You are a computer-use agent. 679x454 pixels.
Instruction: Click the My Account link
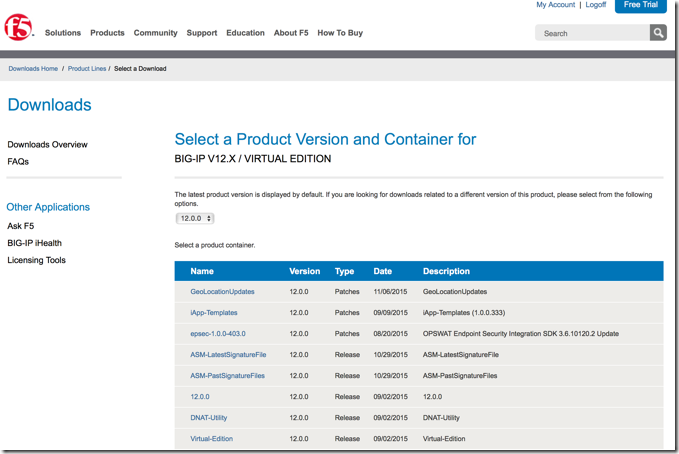point(555,5)
